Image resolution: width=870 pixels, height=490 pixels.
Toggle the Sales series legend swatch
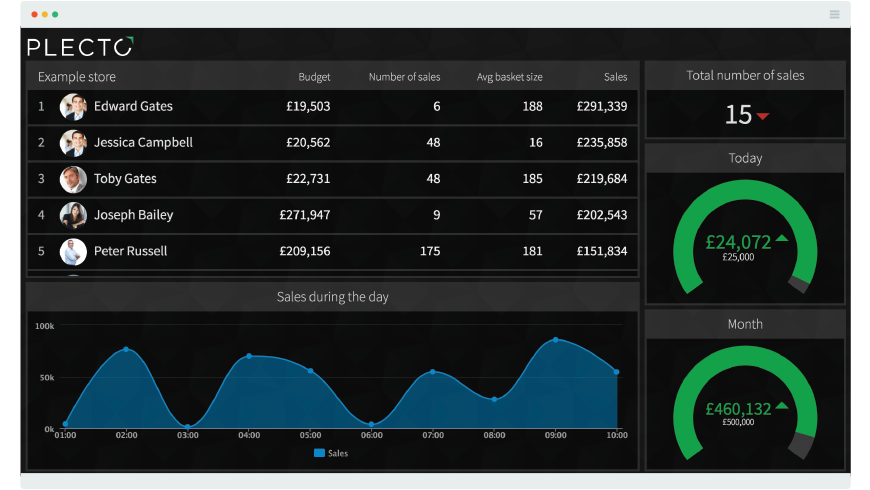319,453
